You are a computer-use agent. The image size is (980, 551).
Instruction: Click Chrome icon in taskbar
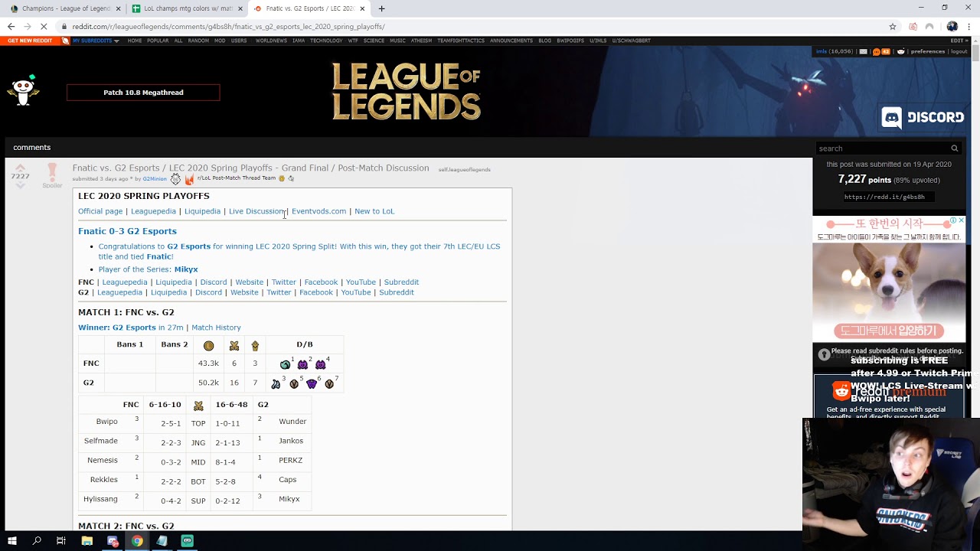[x=137, y=541]
